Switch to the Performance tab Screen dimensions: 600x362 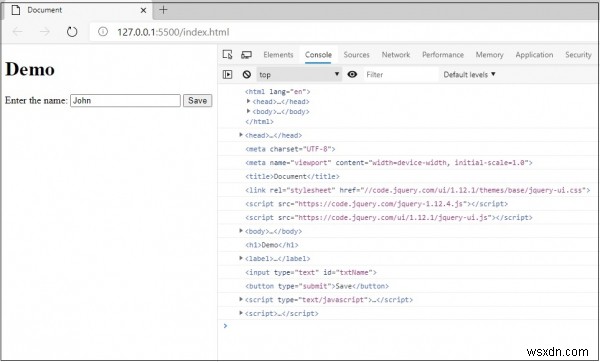(x=443, y=55)
